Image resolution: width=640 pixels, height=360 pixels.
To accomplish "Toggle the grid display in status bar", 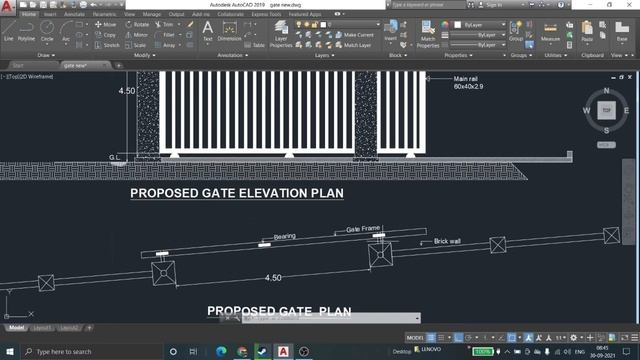I will click(x=431, y=338).
